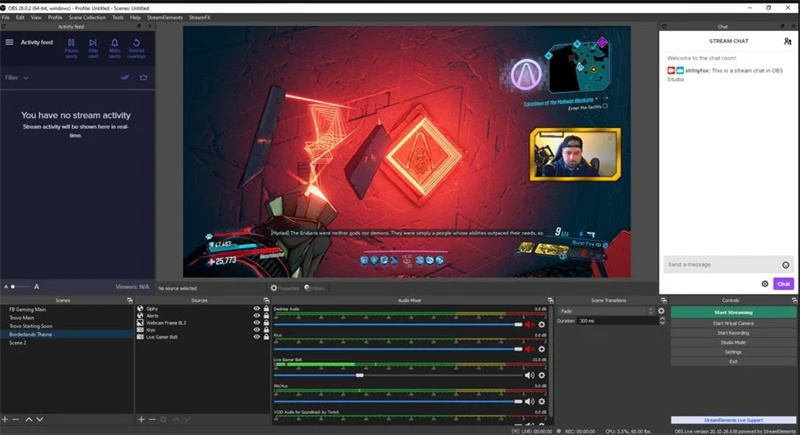Open the StreamFX menu
800x435 pixels.
tap(199, 17)
